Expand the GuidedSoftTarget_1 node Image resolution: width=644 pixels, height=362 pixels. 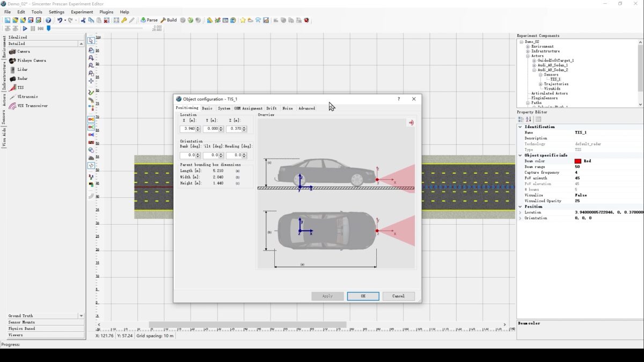click(x=534, y=61)
